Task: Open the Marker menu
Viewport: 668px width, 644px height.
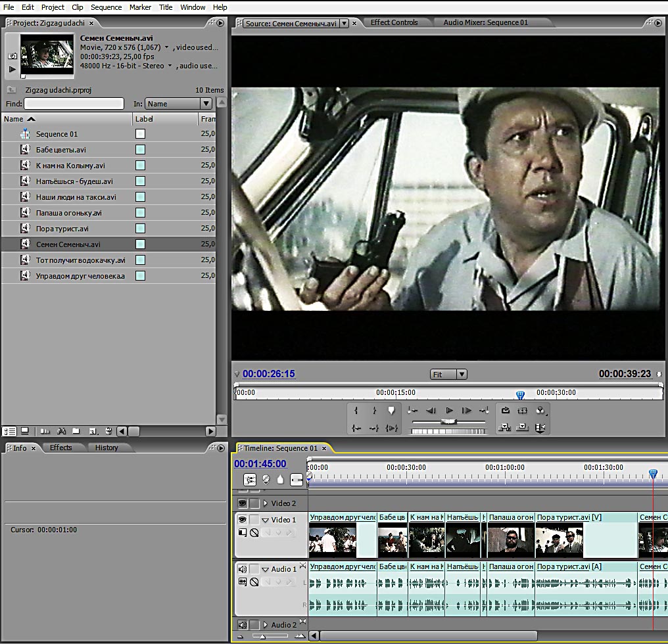Action: point(140,7)
